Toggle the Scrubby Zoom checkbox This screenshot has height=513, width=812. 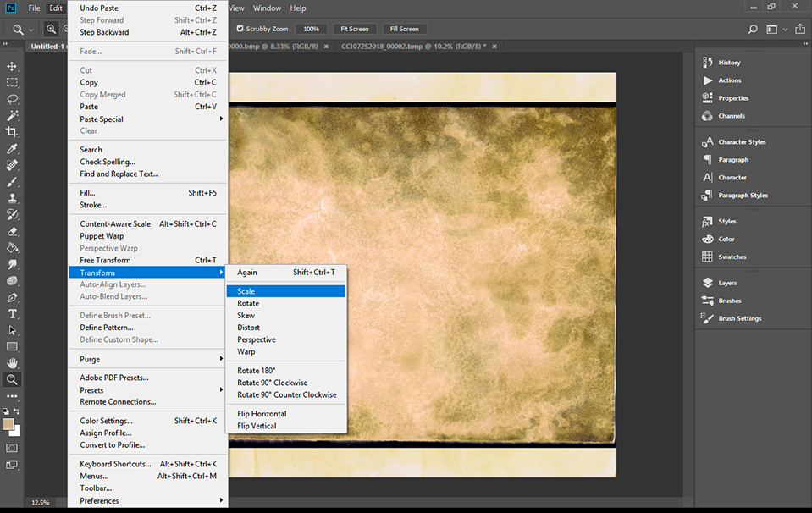240,29
